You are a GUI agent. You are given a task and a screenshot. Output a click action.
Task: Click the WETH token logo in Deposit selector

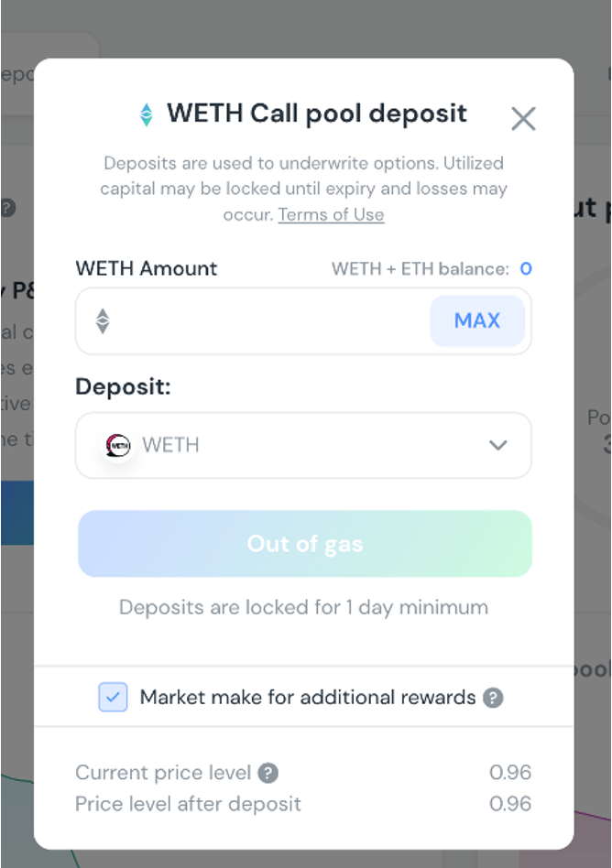[x=118, y=446]
